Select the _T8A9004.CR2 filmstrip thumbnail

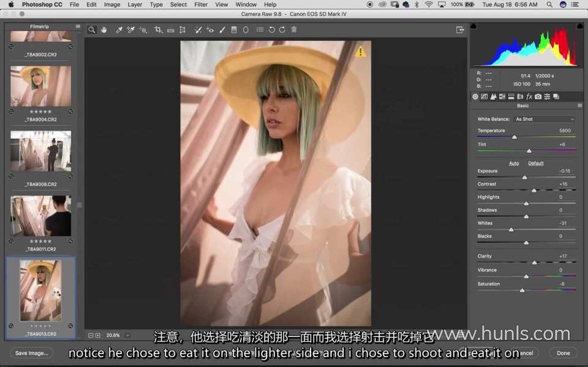coord(40,86)
